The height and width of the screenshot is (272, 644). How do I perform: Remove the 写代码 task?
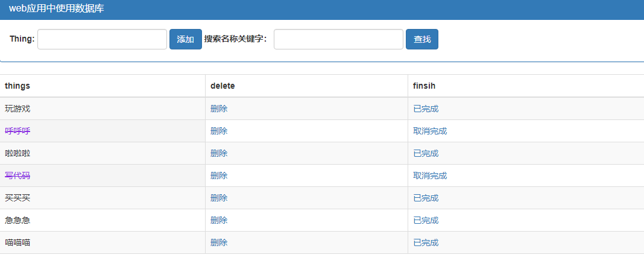tap(219, 176)
